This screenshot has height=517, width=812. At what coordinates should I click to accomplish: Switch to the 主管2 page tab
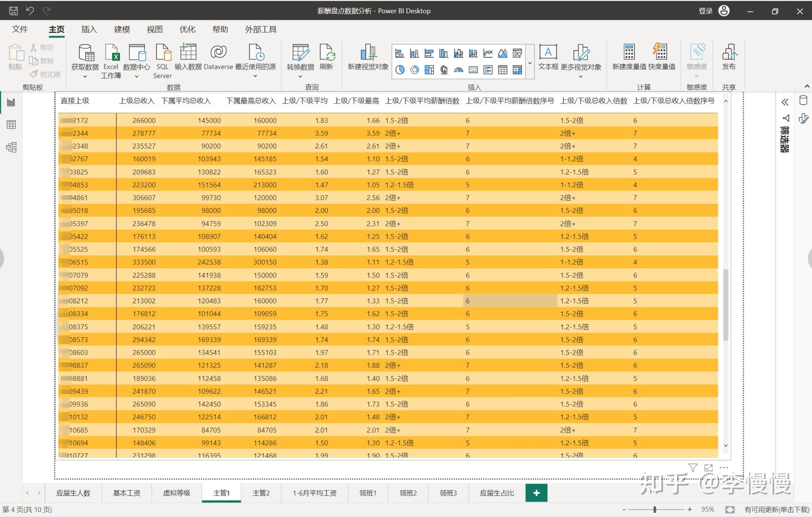click(261, 493)
